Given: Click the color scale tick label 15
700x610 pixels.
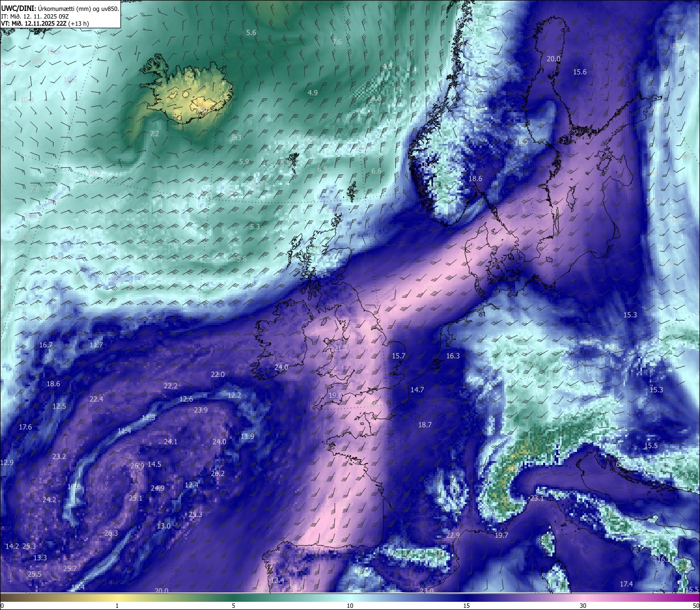Looking at the screenshot, I should [466, 606].
